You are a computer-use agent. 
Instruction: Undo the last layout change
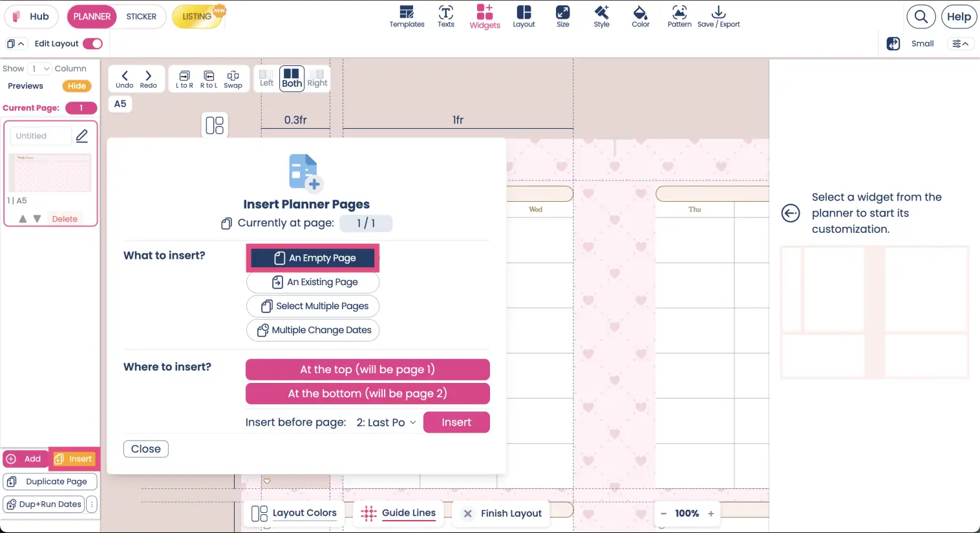point(124,78)
